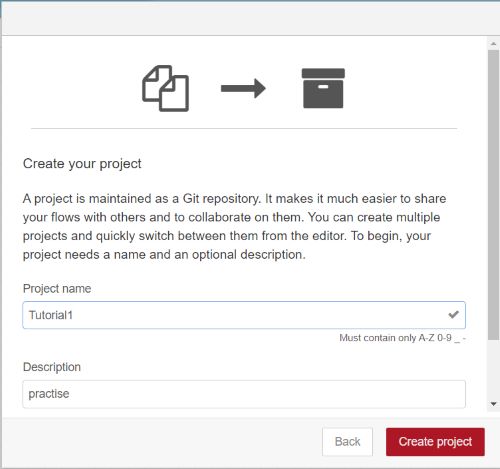The image size is (500, 469).
Task: Click the scrollbar down arrow
Action: pyautogui.click(x=493, y=404)
